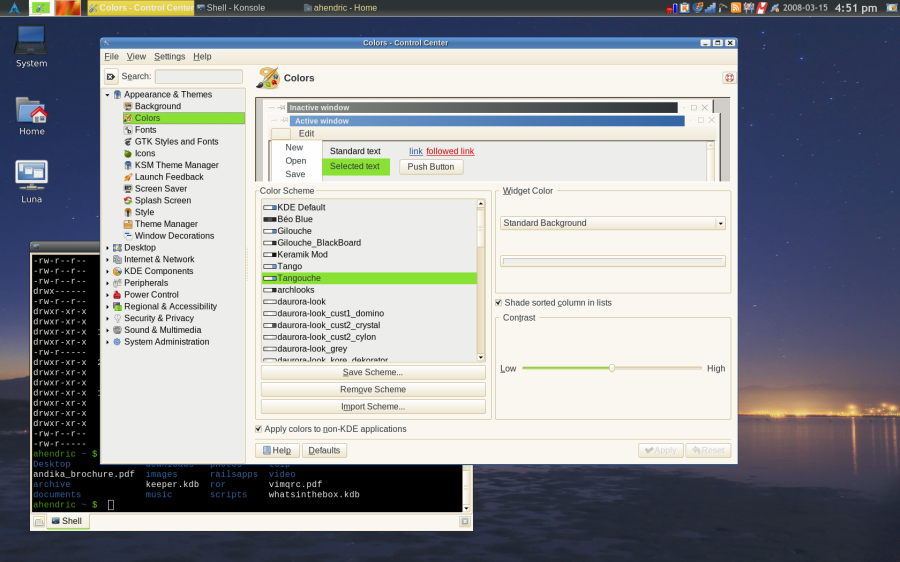Image resolution: width=900 pixels, height=562 pixels.
Task: Open the View menu
Action: 136,56
